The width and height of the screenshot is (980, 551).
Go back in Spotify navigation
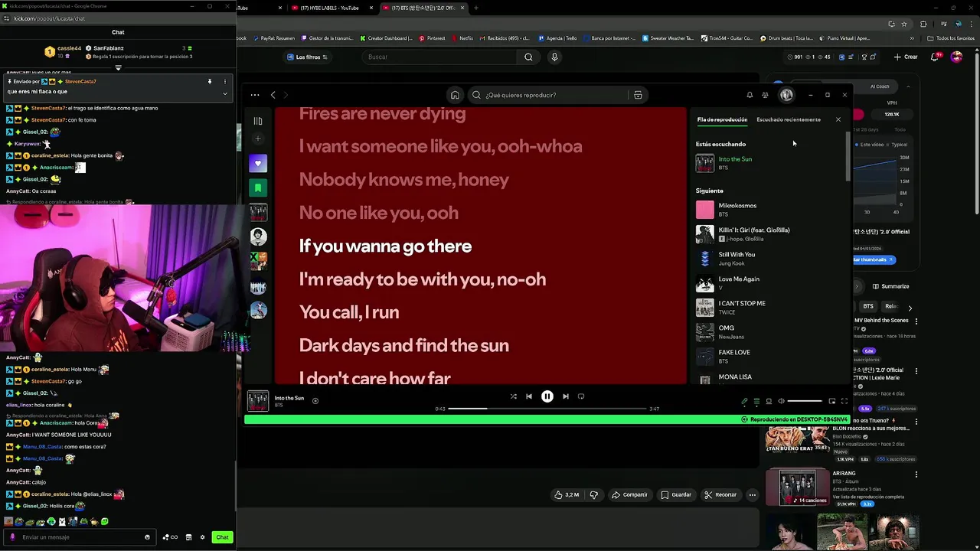[x=273, y=95]
